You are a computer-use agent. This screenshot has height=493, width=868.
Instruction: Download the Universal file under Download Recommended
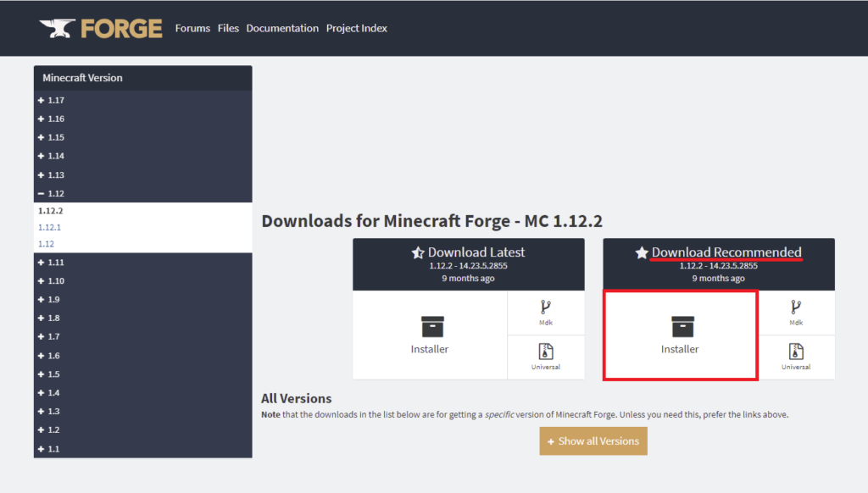click(x=796, y=357)
